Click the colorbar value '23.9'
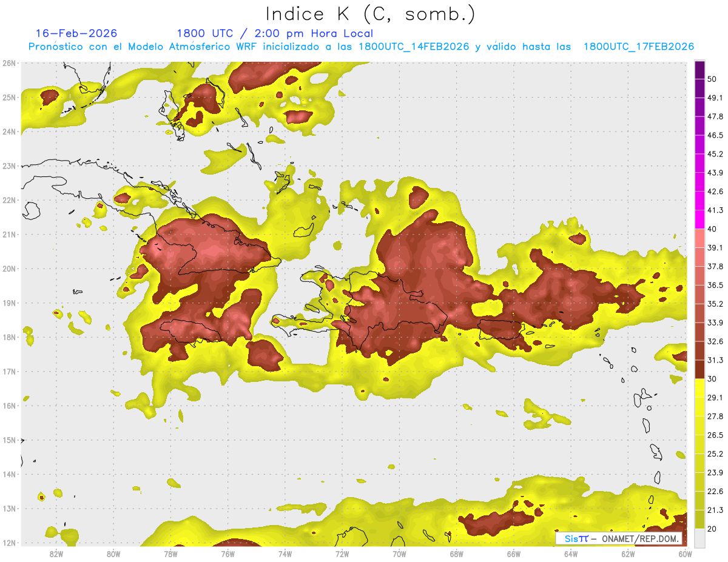Screen dimensions: 728x562 coord(715,473)
